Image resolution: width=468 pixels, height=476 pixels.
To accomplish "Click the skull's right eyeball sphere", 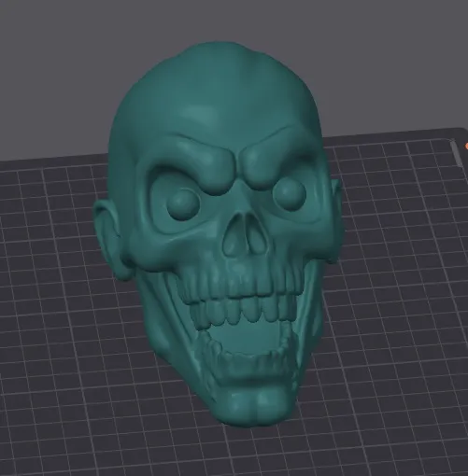I will (x=290, y=193).
